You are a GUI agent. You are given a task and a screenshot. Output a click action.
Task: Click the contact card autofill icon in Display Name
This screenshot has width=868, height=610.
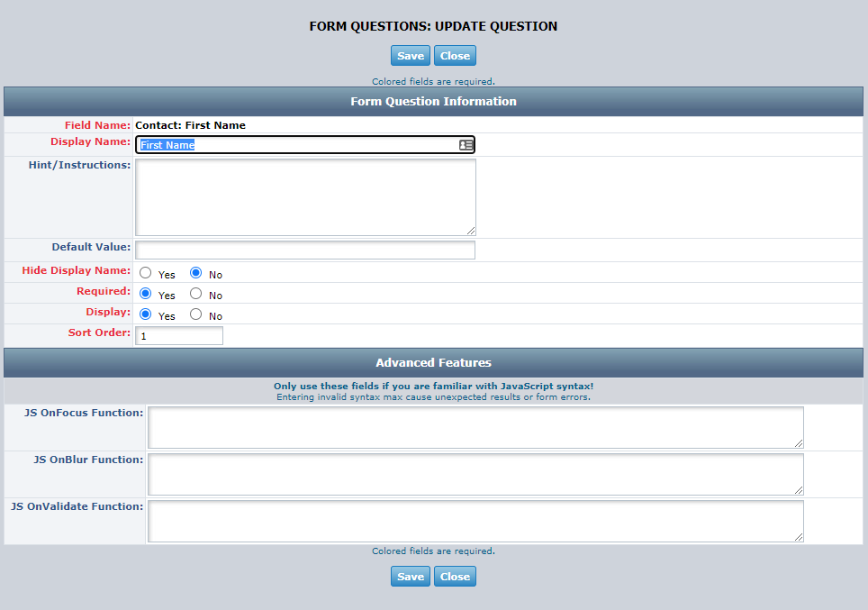coord(466,145)
